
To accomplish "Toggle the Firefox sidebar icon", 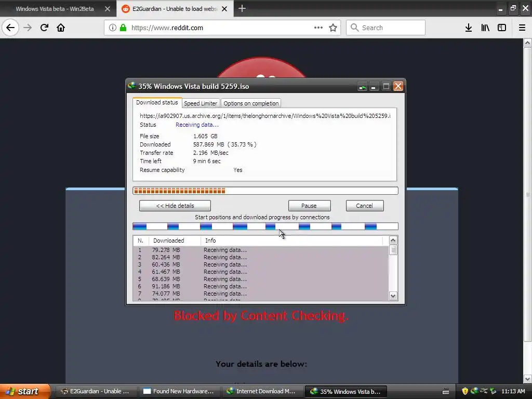I will 502,28.
